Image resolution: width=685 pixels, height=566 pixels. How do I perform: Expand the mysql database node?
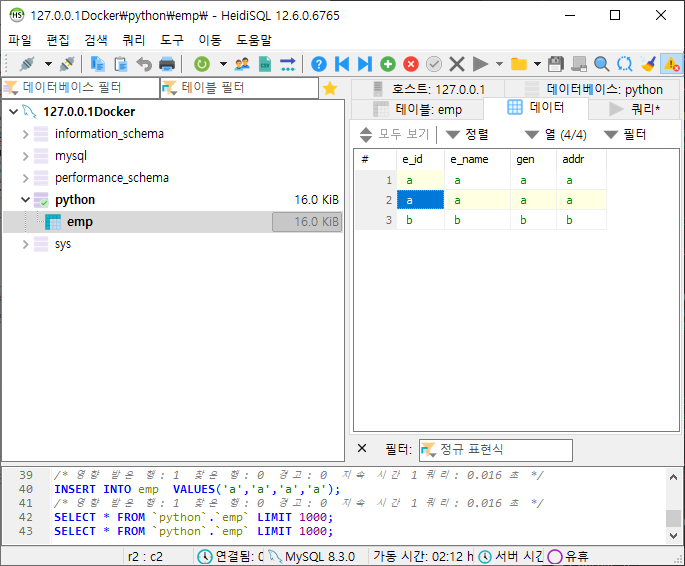pyautogui.click(x=25, y=156)
